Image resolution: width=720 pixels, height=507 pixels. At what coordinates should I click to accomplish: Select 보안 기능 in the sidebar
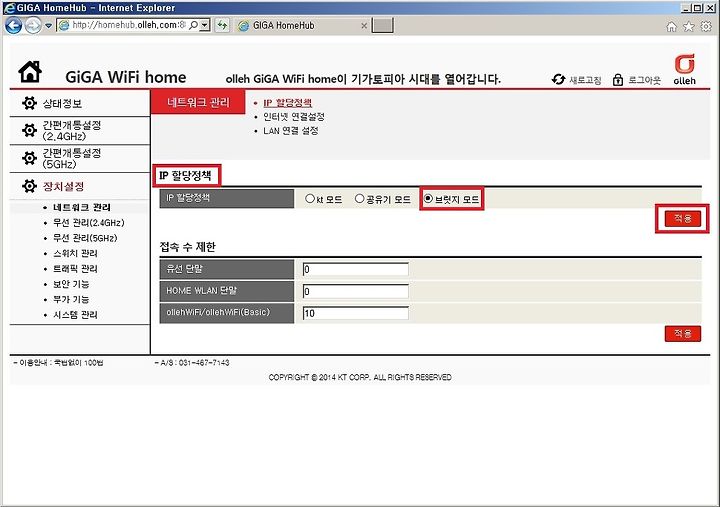click(x=71, y=284)
